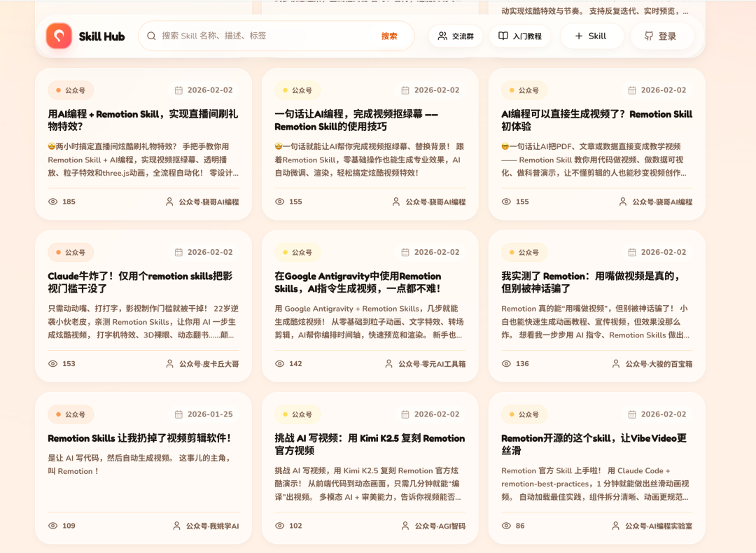Select 公众号 tag on Kimi K2.5 card
Viewport: 756px width, 553px height.
pyautogui.click(x=297, y=414)
